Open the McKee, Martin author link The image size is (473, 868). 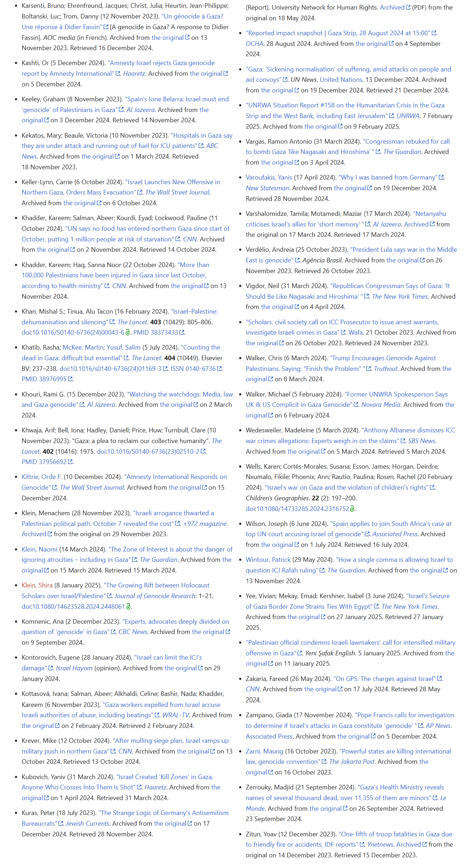(x=83, y=347)
